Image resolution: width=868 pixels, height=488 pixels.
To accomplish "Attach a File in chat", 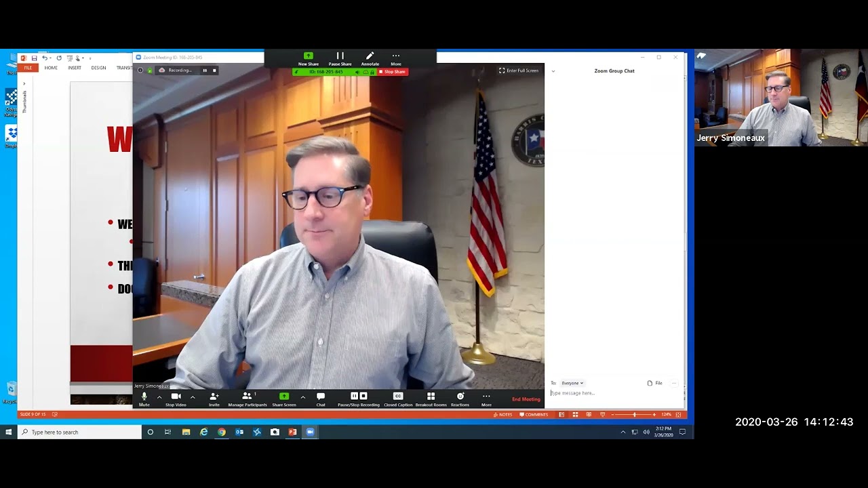I will click(x=655, y=383).
